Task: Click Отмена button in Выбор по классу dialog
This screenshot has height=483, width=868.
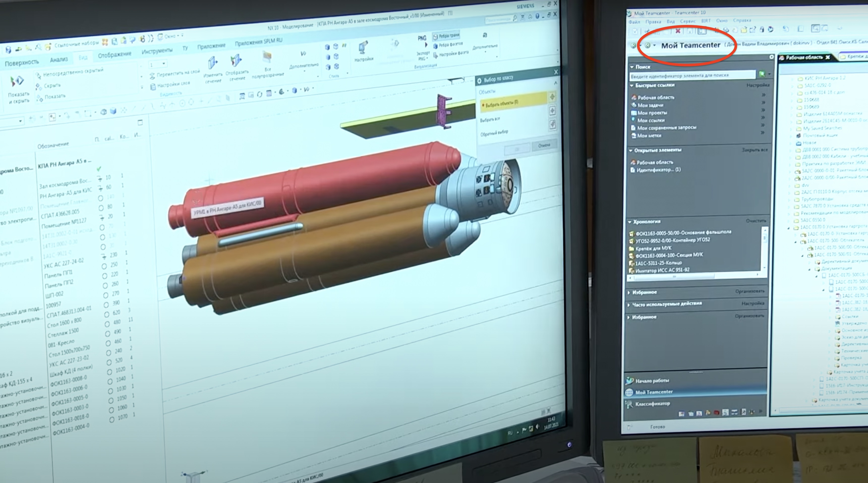Action: point(544,145)
